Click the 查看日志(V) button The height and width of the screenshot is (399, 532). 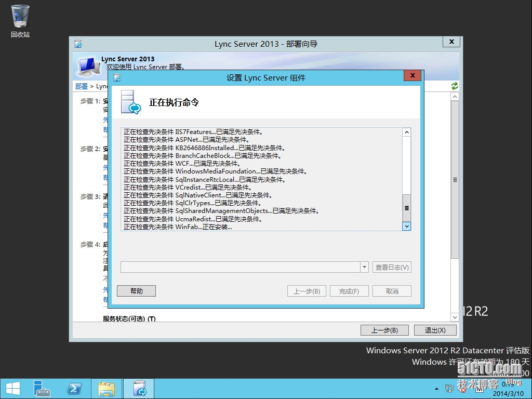point(392,267)
